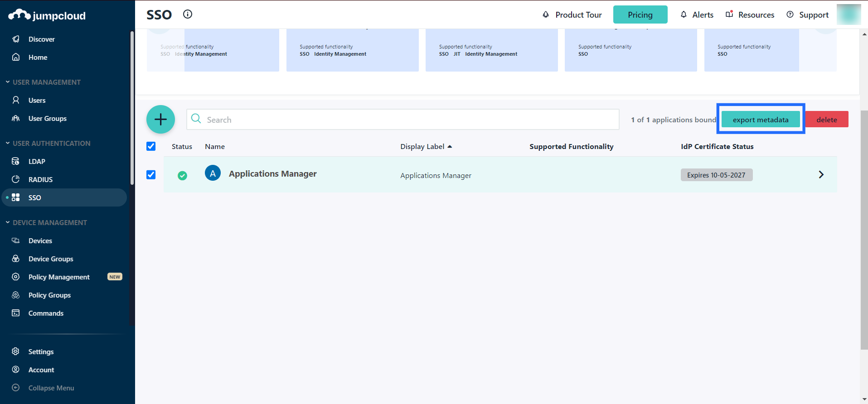This screenshot has height=404, width=868.
Task: Collapse the User Management section
Action: pyautogui.click(x=8, y=82)
